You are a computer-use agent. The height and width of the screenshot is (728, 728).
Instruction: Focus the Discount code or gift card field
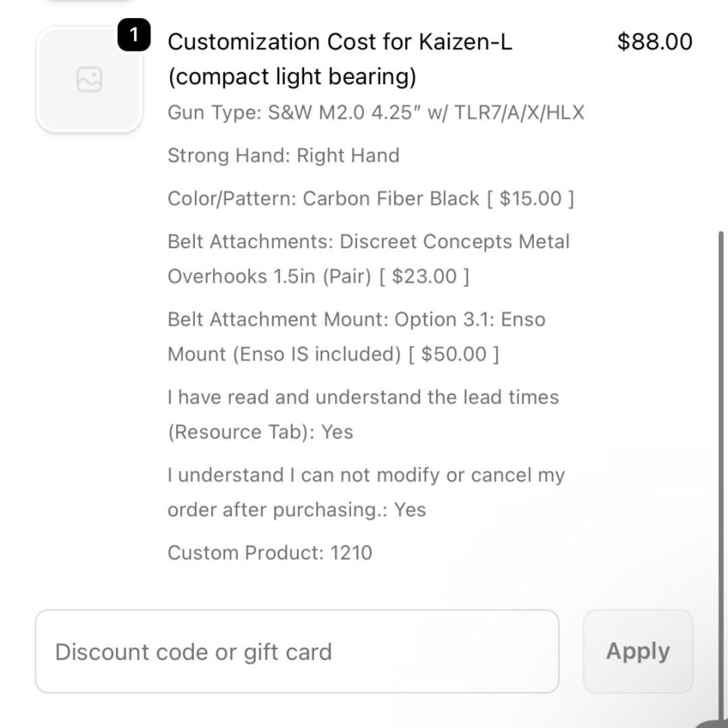[297, 651]
